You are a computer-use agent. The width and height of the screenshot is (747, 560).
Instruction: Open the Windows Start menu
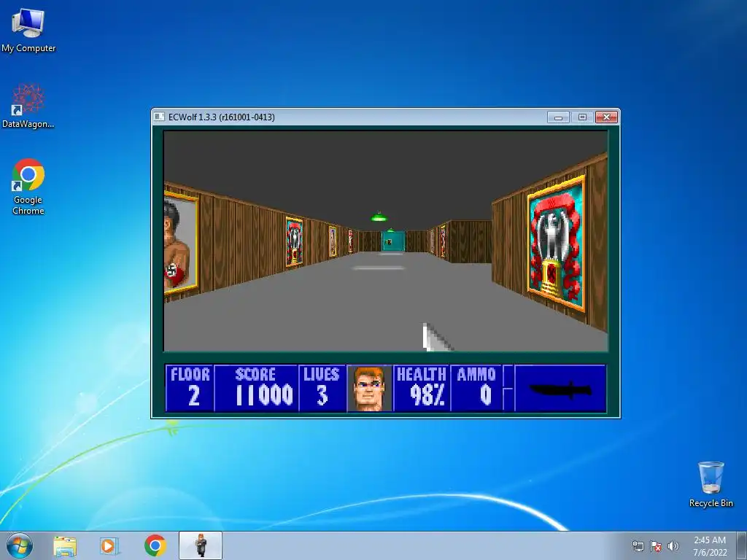point(20,545)
